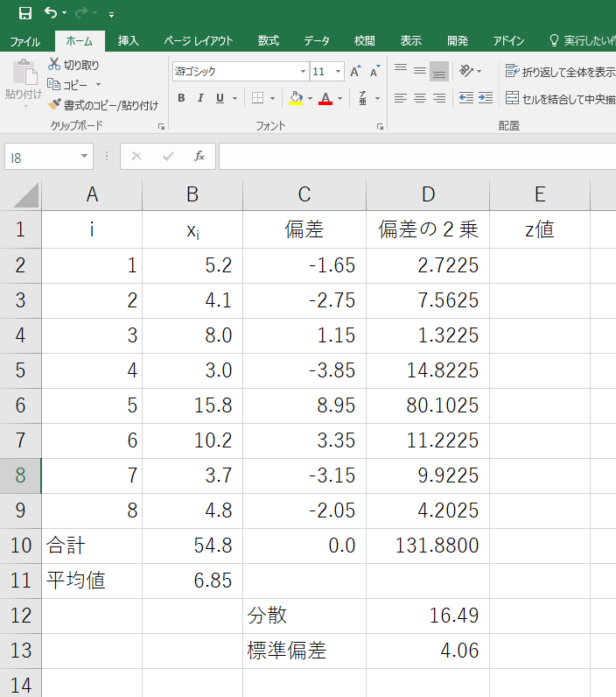Switch to the 校閲 tab
Image resolution: width=616 pixels, height=697 pixels.
365,41
